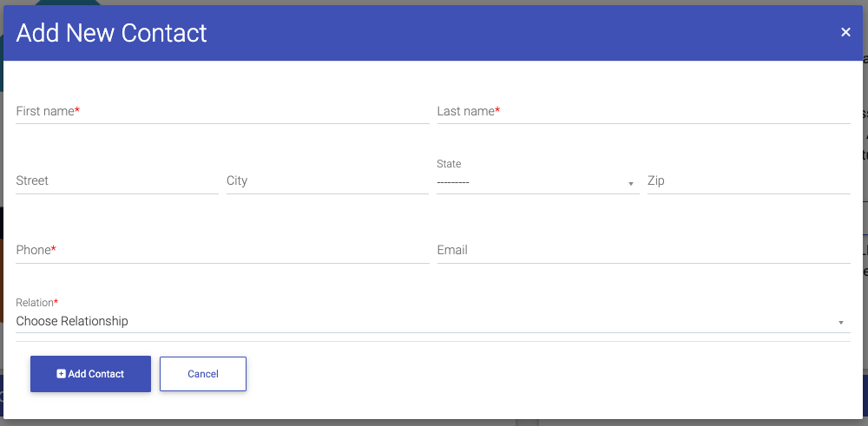Click the Choose Relationship placeholder text

coord(72,321)
